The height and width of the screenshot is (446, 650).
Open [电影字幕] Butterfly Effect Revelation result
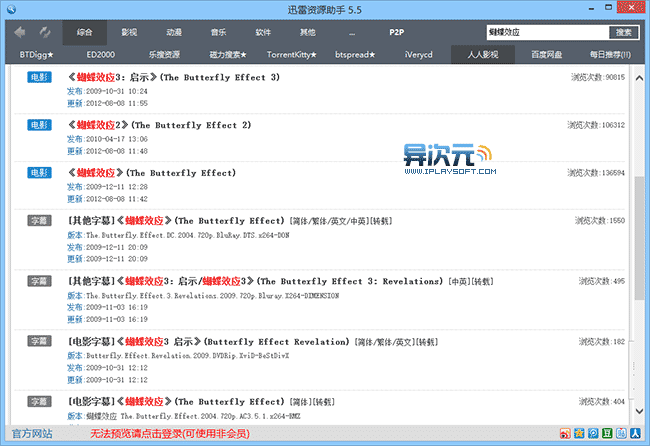pyautogui.click(x=253, y=342)
